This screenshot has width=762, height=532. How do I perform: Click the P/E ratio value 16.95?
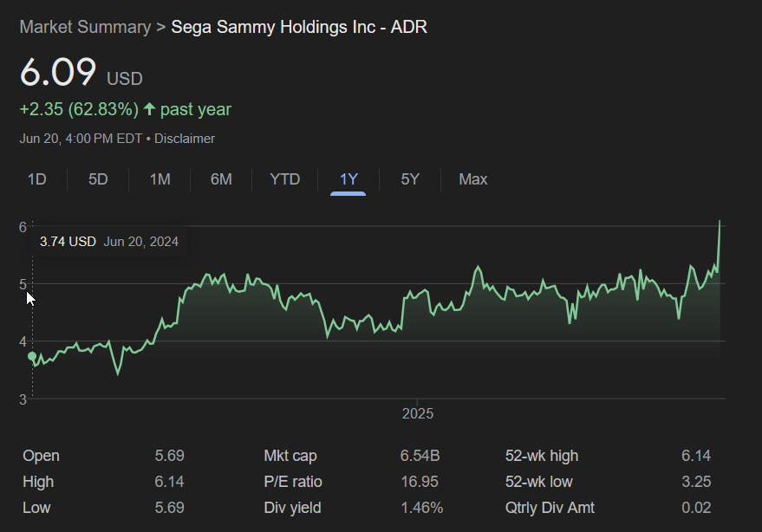point(420,482)
